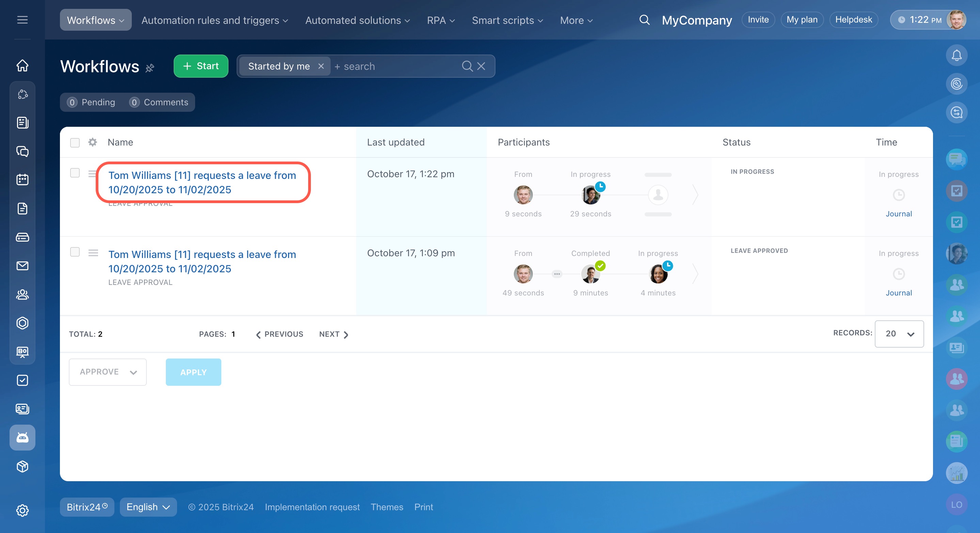Check the first leave request row checkbox
The height and width of the screenshot is (533, 980).
pos(75,173)
